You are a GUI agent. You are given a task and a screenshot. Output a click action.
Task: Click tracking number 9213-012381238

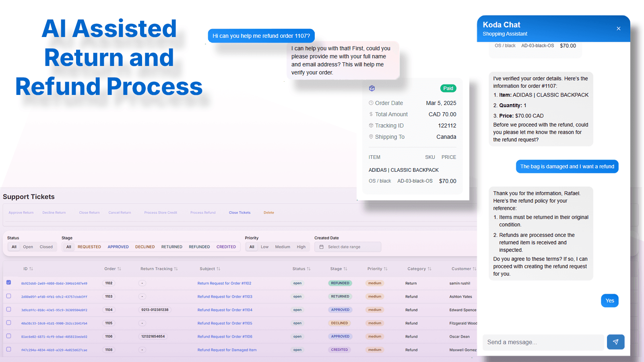155,310
